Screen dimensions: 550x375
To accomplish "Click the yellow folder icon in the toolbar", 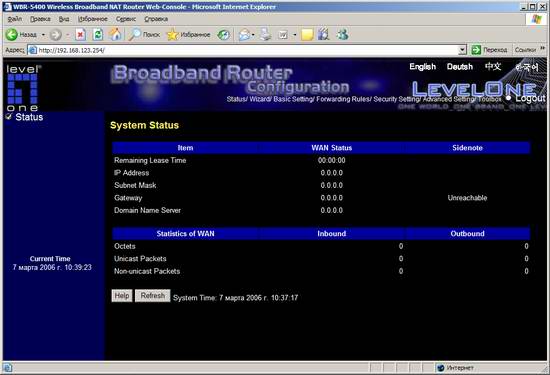I will [x=307, y=34].
